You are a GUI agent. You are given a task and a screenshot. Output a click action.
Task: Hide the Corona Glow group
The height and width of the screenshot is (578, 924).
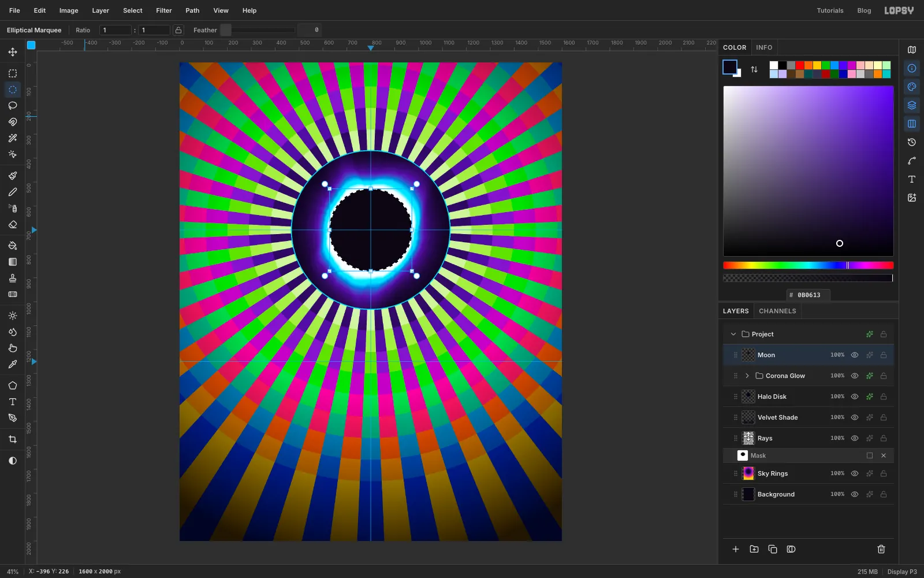pyautogui.click(x=855, y=376)
